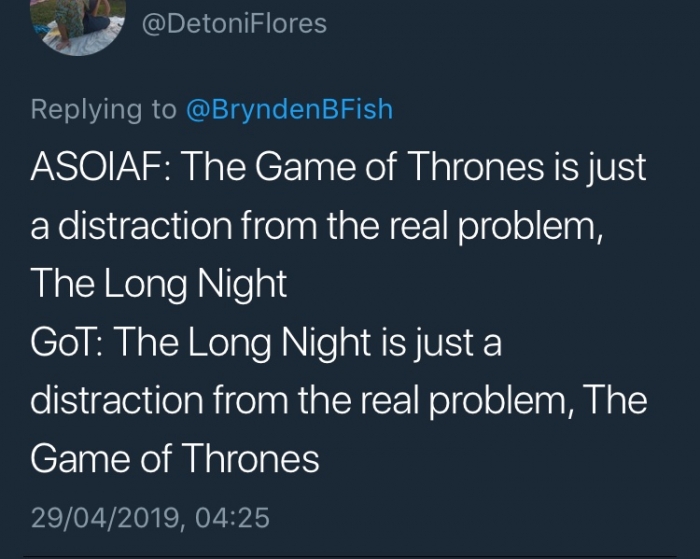The image size is (700, 559).
Task: Click "distraction" starting the fifth line
Action: [x=117, y=400]
